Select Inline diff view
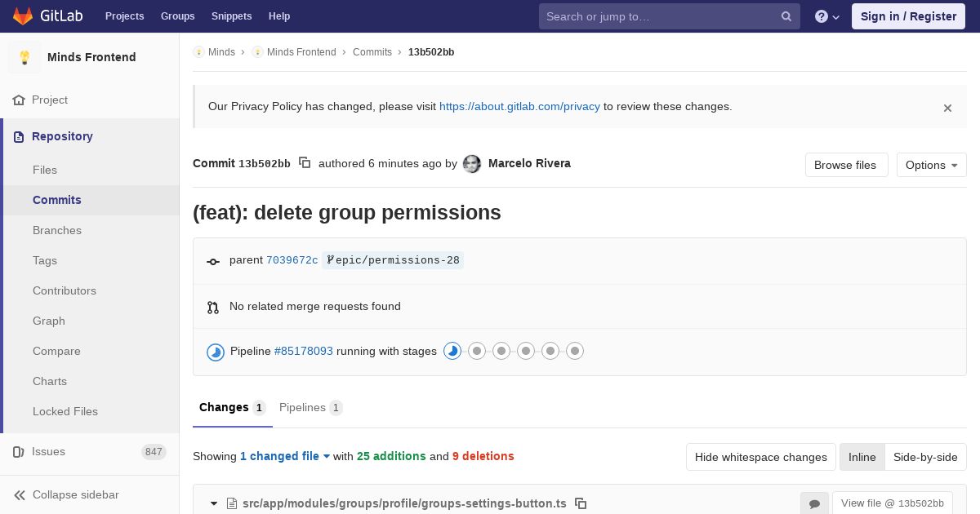The height and width of the screenshot is (514, 980). click(x=862, y=457)
